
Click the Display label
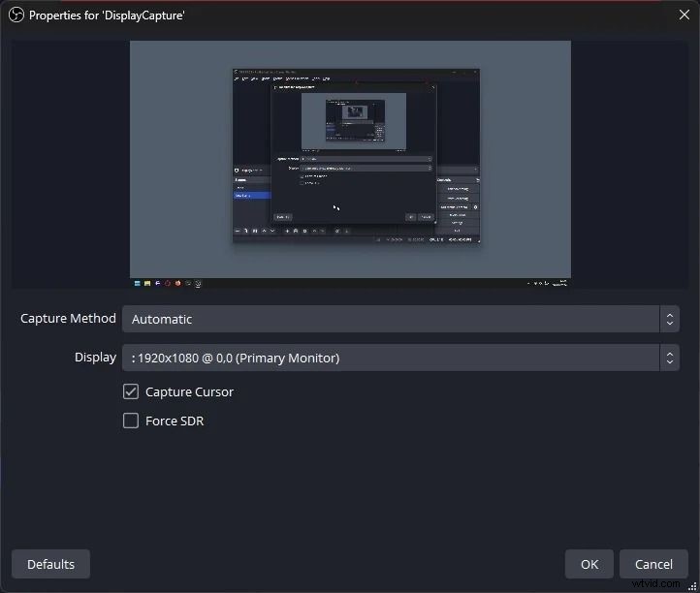tap(95, 358)
